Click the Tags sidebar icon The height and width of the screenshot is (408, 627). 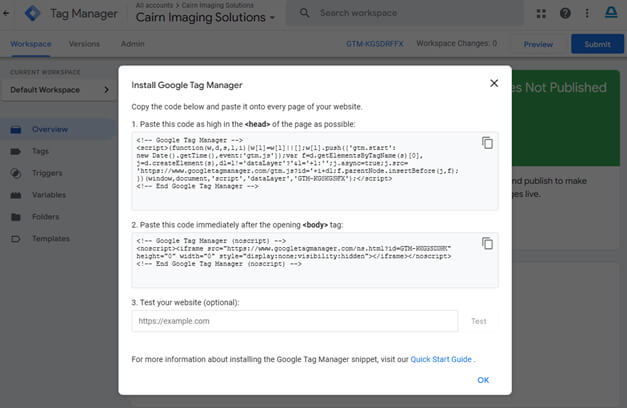[16, 151]
